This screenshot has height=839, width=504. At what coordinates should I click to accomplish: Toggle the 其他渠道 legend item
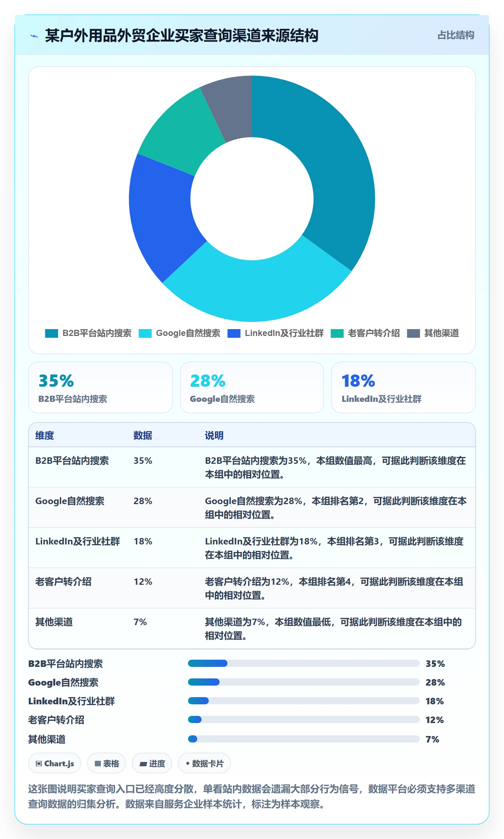coord(433,333)
